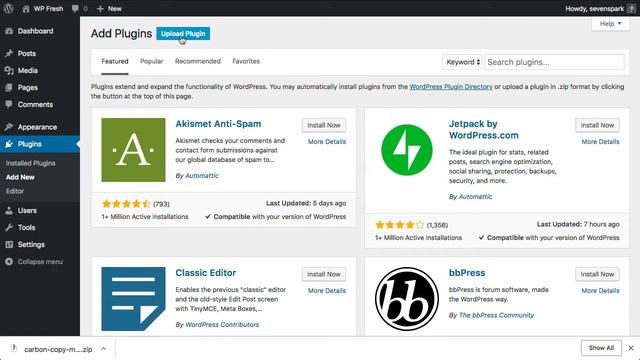
Task: Open the Appearance brush icon
Action: [9, 127]
